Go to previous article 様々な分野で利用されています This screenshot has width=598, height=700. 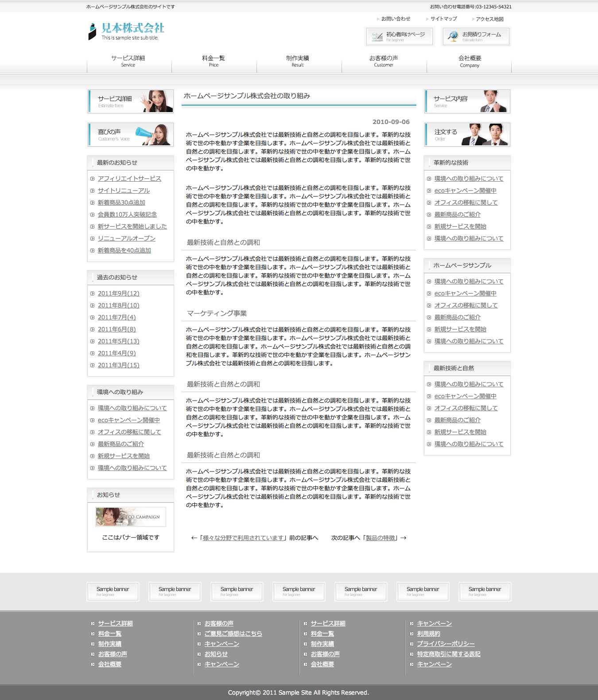pos(243,538)
